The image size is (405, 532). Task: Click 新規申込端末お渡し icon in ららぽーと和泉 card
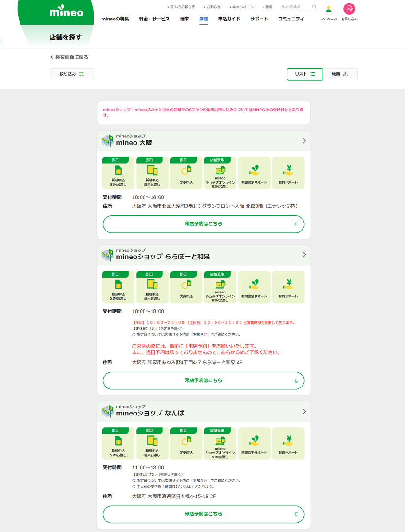[x=152, y=287]
